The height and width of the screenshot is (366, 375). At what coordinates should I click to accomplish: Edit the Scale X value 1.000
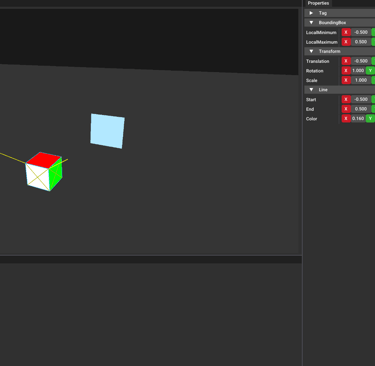[x=361, y=80]
